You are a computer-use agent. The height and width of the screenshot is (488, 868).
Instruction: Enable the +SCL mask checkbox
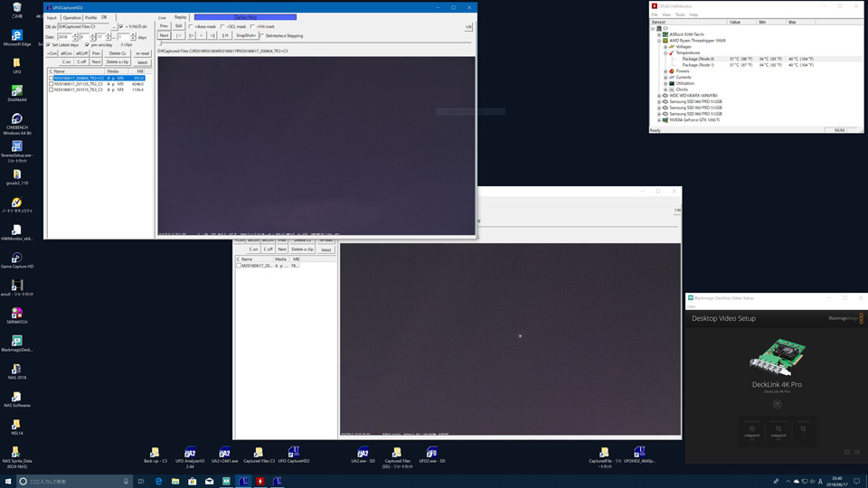pos(222,26)
